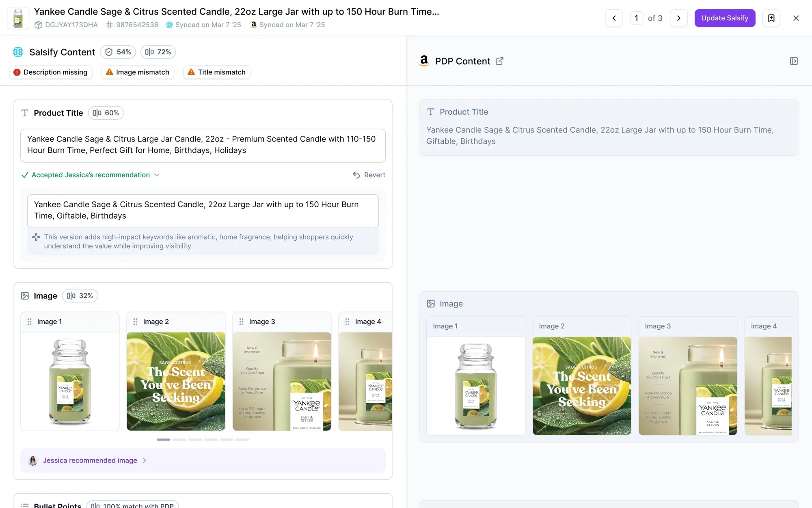
Task: Open Salsify Image 4 thumbnail
Action: point(365,382)
